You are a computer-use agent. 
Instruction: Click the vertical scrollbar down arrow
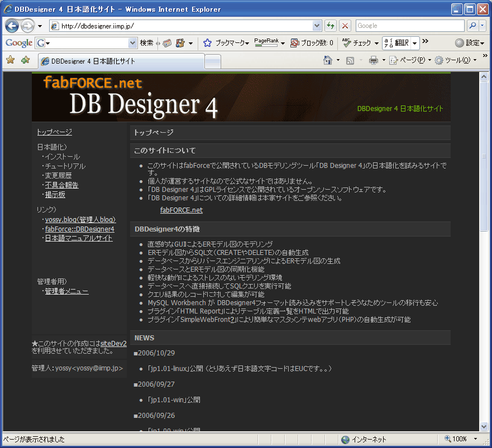point(484,426)
